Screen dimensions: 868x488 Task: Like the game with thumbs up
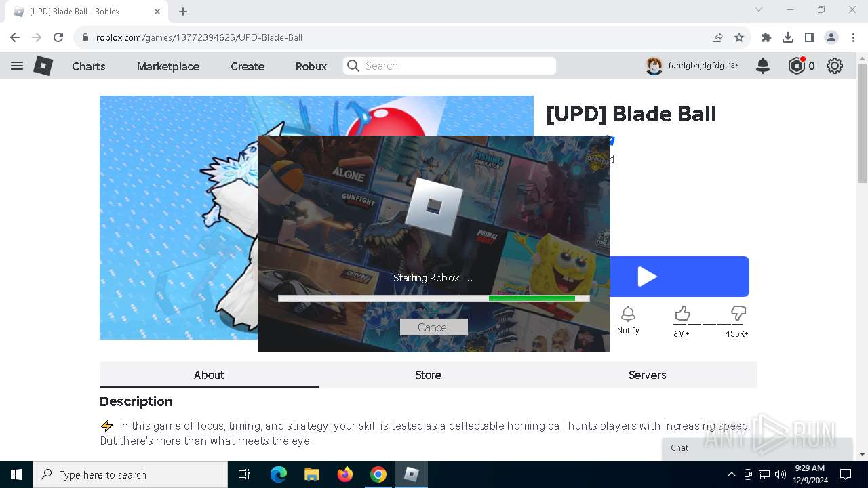[682, 313]
